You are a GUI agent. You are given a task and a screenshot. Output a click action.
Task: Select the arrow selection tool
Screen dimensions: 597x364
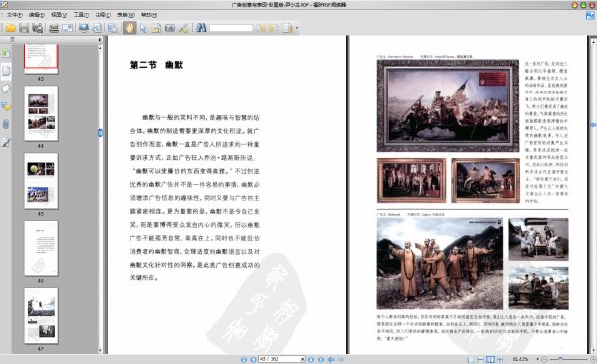[x=143, y=28]
